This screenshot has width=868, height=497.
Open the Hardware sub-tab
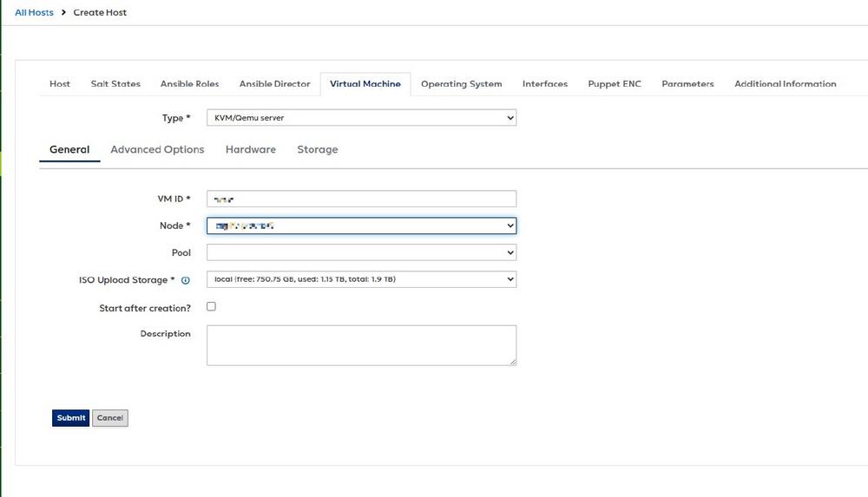pos(250,149)
